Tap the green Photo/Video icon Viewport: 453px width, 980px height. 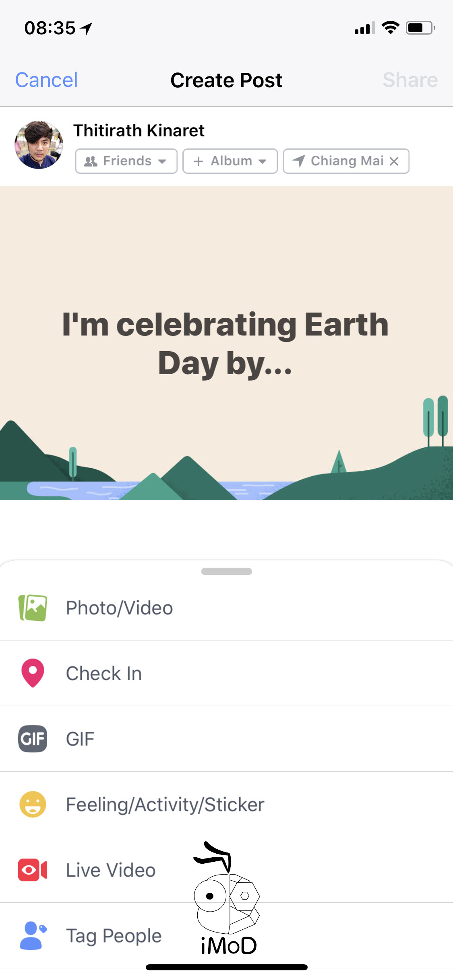coord(33,607)
